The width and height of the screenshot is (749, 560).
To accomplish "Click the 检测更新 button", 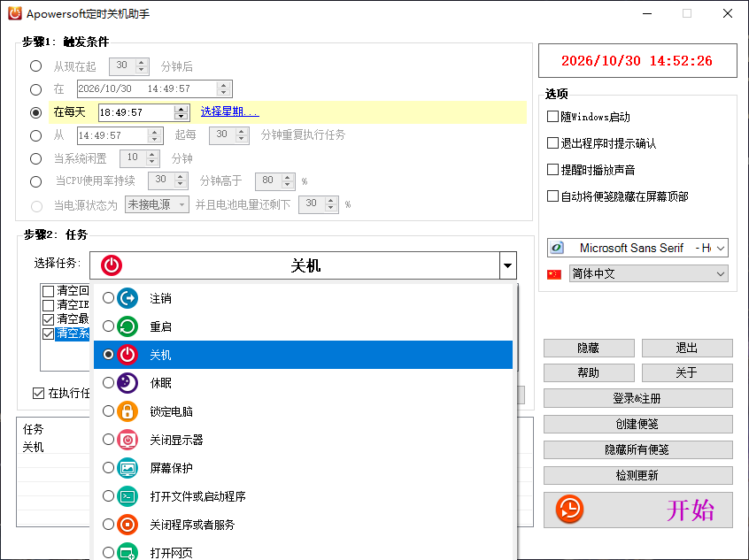I will (x=637, y=475).
